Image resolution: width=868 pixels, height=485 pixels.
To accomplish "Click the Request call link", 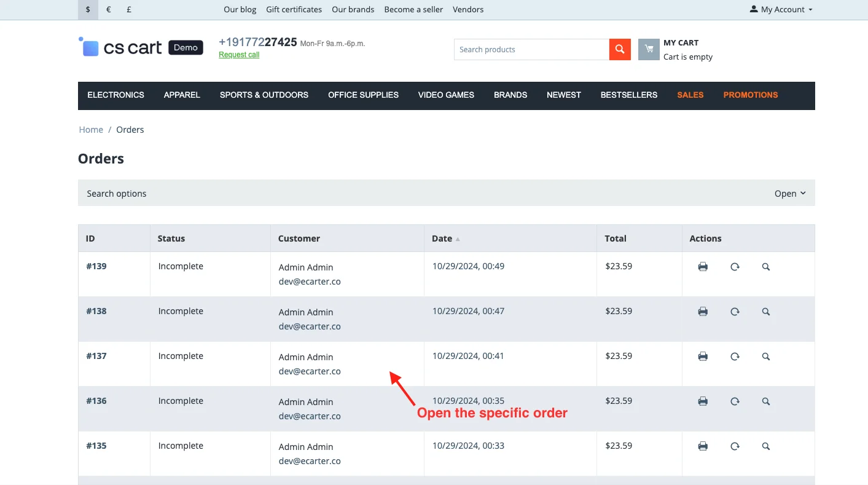I will pyautogui.click(x=239, y=55).
